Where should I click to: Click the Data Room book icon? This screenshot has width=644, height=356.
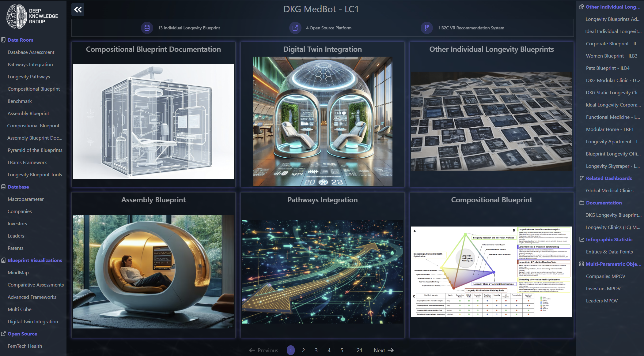[x=3, y=40]
